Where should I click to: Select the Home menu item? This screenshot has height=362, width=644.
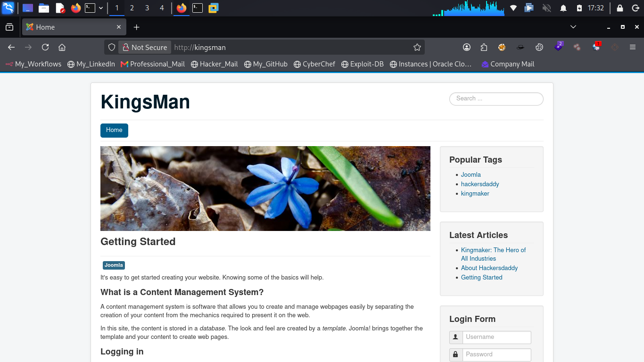[x=114, y=130]
